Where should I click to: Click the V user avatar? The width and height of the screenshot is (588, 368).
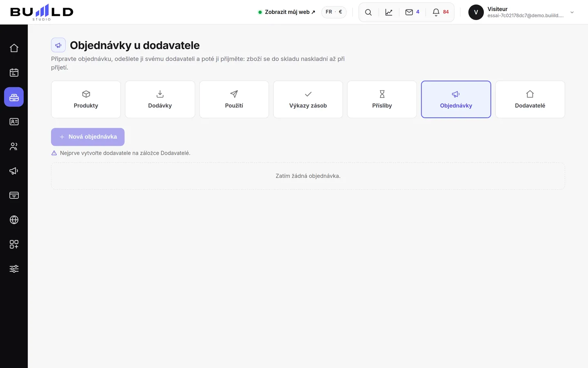476,12
